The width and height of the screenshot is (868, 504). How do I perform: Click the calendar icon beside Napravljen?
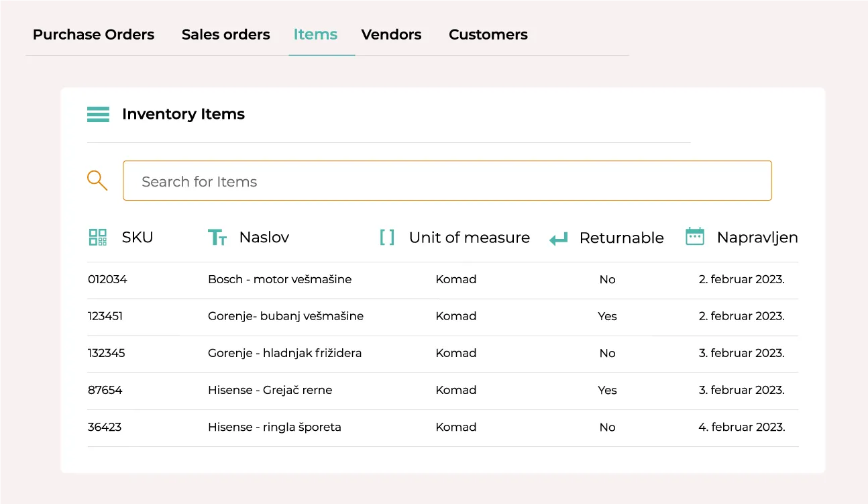pyautogui.click(x=695, y=236)
